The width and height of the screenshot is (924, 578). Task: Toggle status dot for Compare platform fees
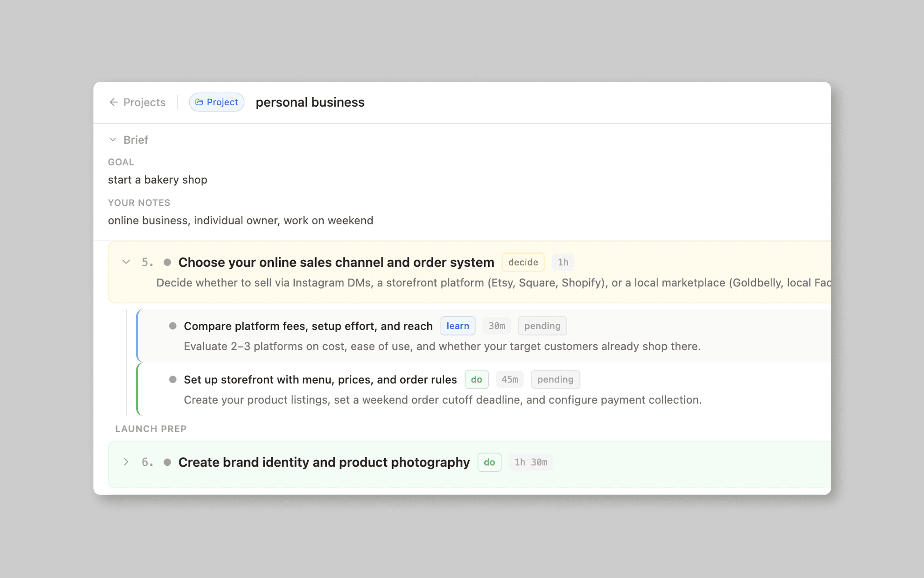click(x=173, y=326)
